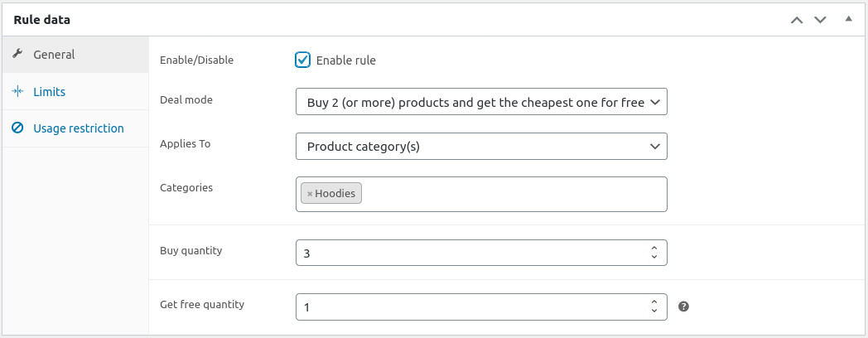This screenshot has height=338, width=868.
Task: Go to Usage restriction tab
Action: tap(78, 128)
